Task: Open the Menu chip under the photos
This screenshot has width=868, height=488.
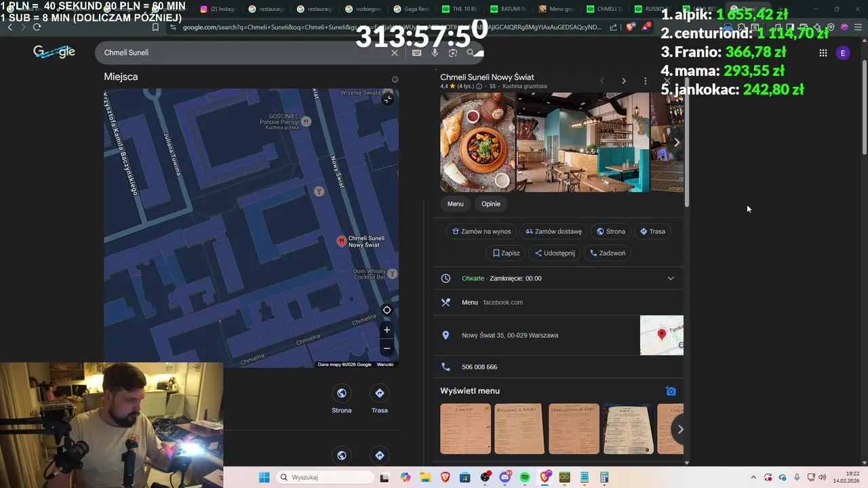Action: pyautogui.click(x=456, y=204)
